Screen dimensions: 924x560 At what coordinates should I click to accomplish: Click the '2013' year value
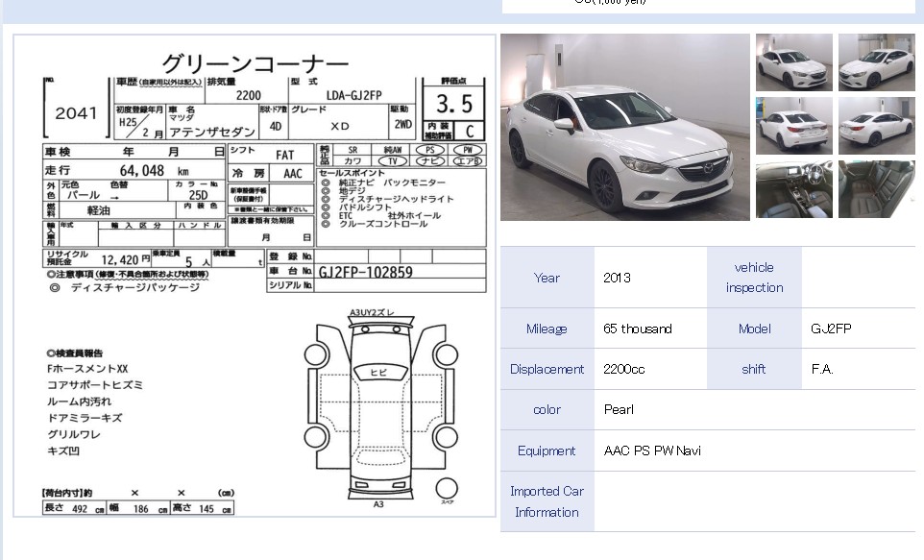click(x=617, y=278)
